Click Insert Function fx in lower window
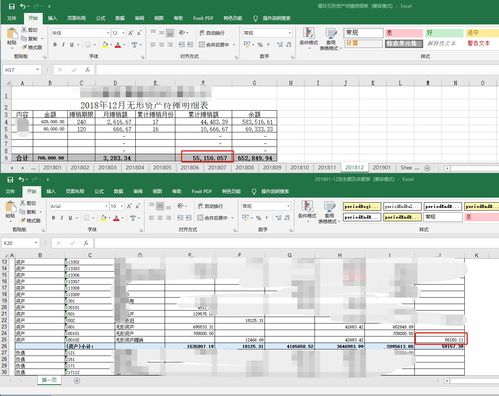The height and width of the screenshot is (396, 499). click(x=86, y=243)
